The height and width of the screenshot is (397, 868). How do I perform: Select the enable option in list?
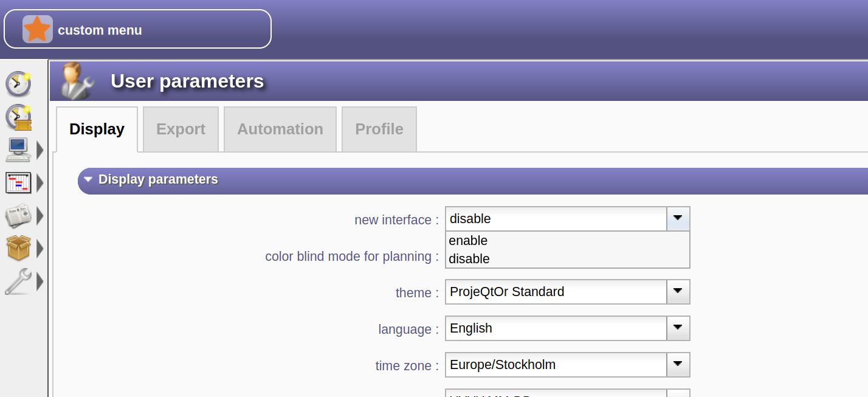(468, 241)
